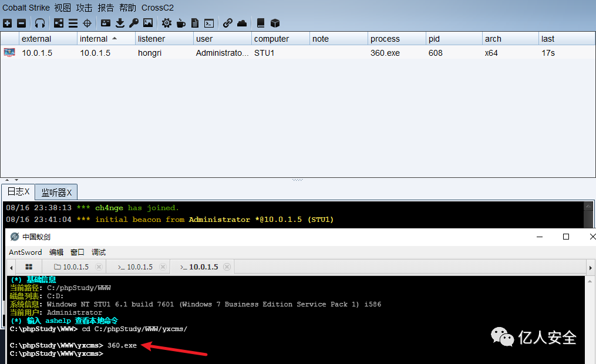Open 编辑 menu in AntSword

56,252
